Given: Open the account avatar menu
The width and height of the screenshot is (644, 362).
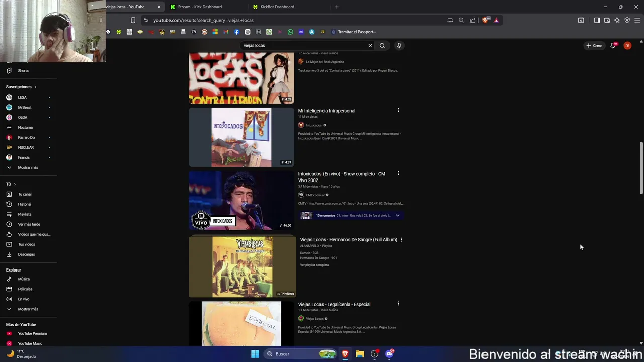Looking at the screenshot, I should coord(627,45).
